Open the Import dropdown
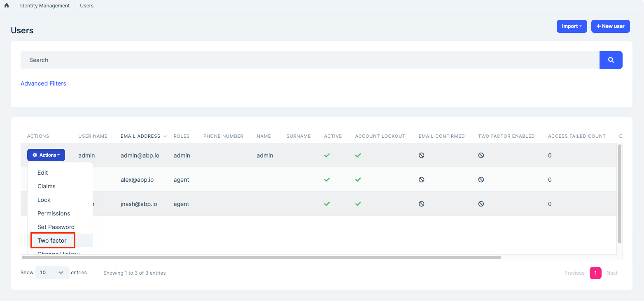The image size is (644, 301). [572, 26]
